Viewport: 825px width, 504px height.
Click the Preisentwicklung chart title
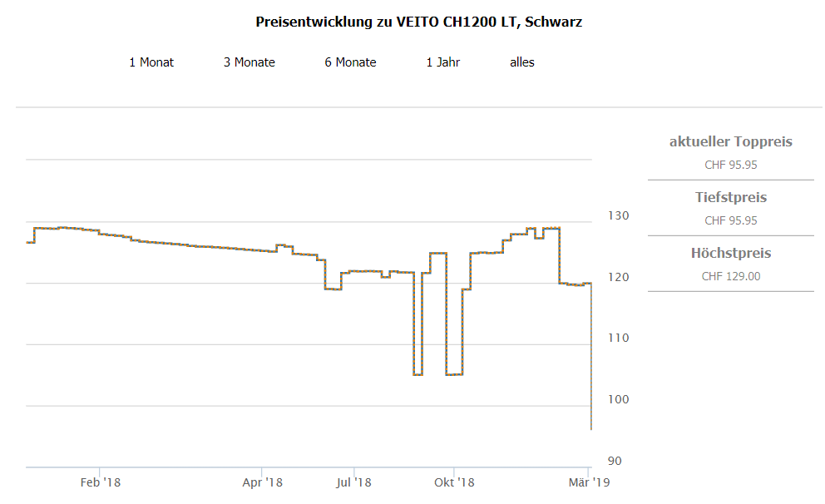[x=418, y=22]
